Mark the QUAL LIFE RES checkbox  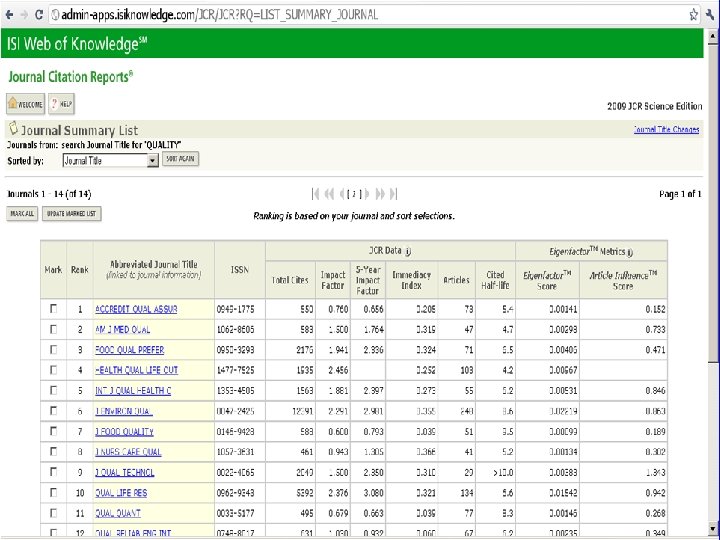point(53,492)
